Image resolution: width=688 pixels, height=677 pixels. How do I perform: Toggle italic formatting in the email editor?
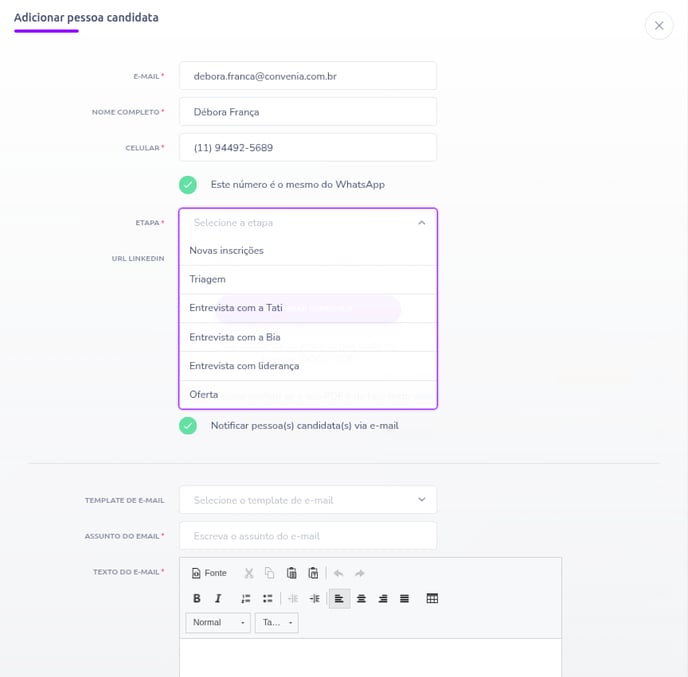[218, 599]
